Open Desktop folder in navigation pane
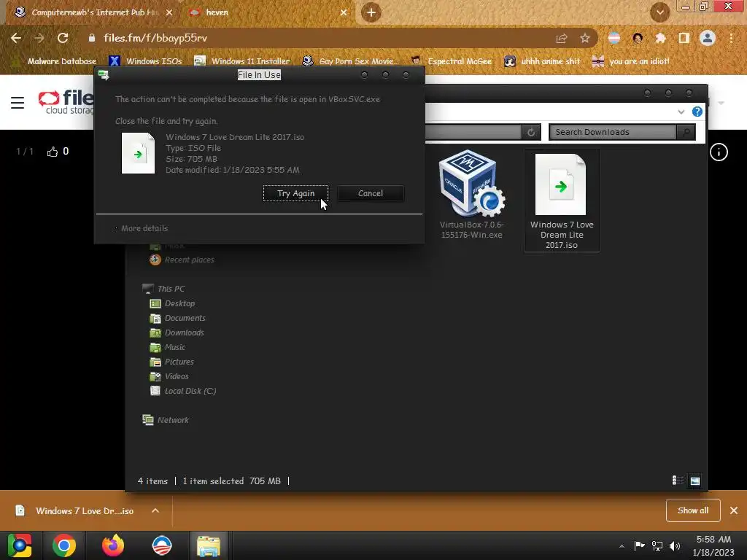Image resolution: width=747 pixels, height=560 pixels. [172, 303]
